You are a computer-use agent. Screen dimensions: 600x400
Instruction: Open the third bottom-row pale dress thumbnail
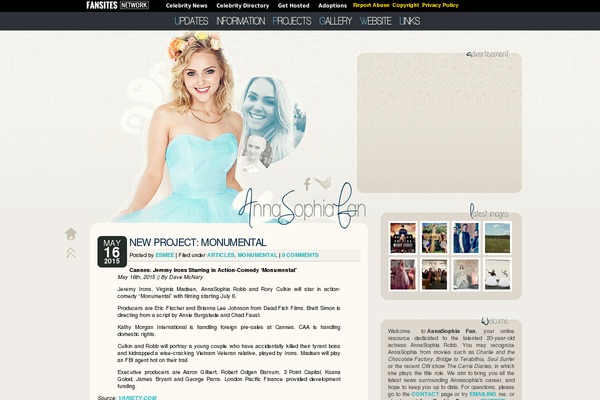click(466, 274)
